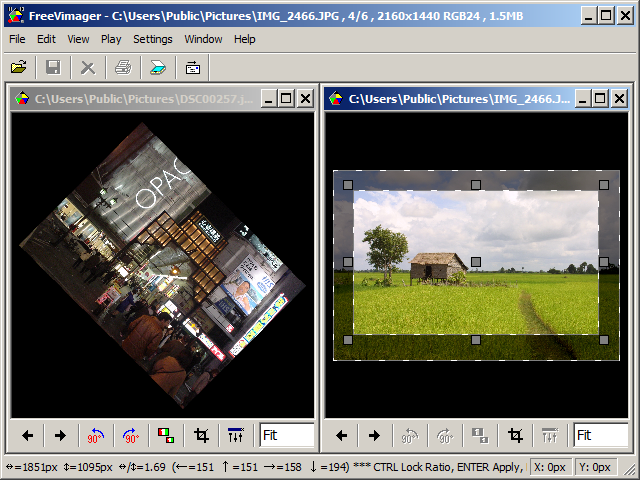This screenshot has width=640, height=480.
Task: Click CTRL Lock Ratio status hint
Action: pos(412,467)
